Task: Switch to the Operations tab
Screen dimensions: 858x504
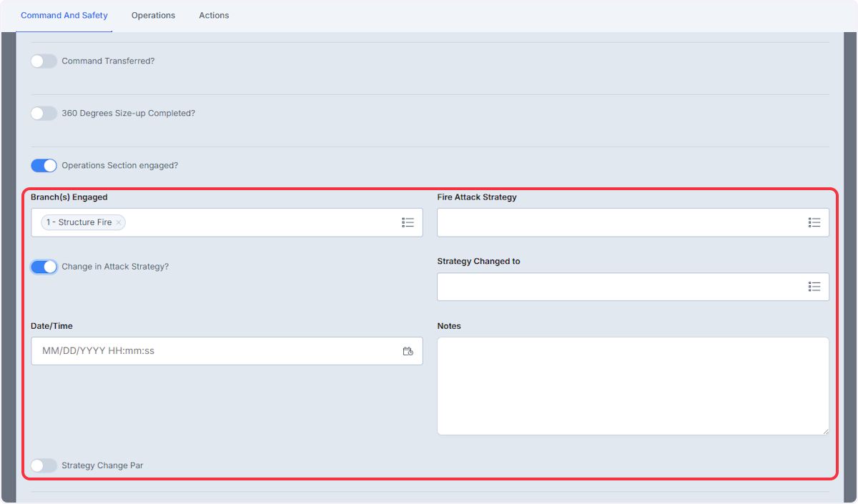Action: pyautogui.click(x=153, y=15)
